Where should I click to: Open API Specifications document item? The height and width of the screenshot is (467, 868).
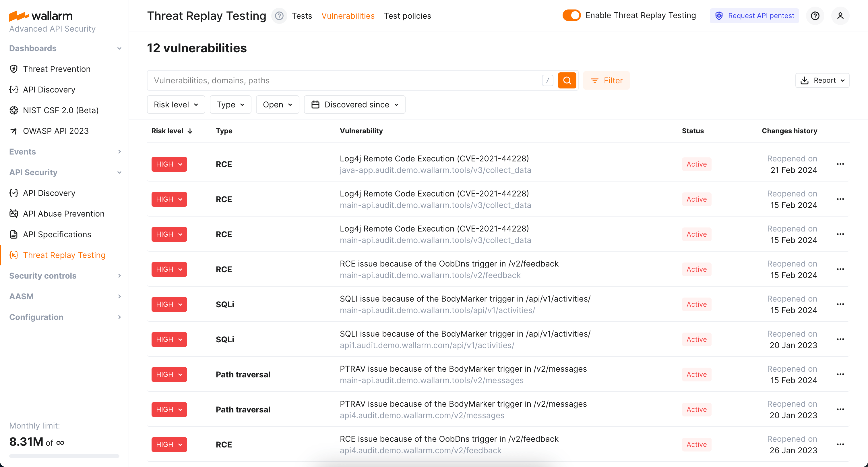click(57, 234)
